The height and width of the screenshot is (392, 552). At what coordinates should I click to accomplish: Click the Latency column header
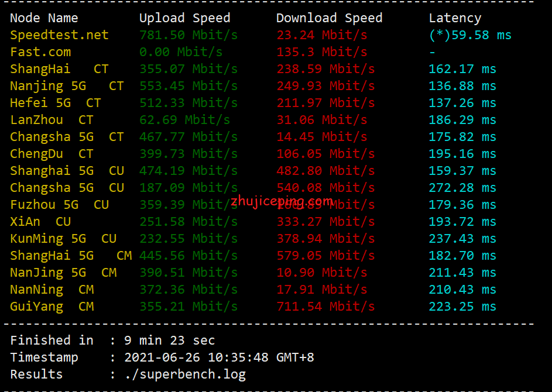coord(455,18)
